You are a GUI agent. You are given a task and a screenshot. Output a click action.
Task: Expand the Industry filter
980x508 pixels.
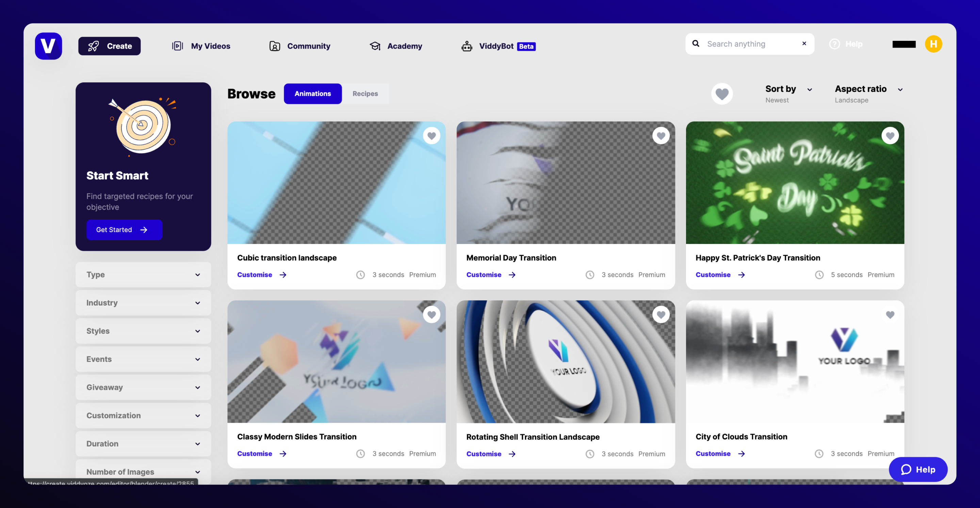143,302
